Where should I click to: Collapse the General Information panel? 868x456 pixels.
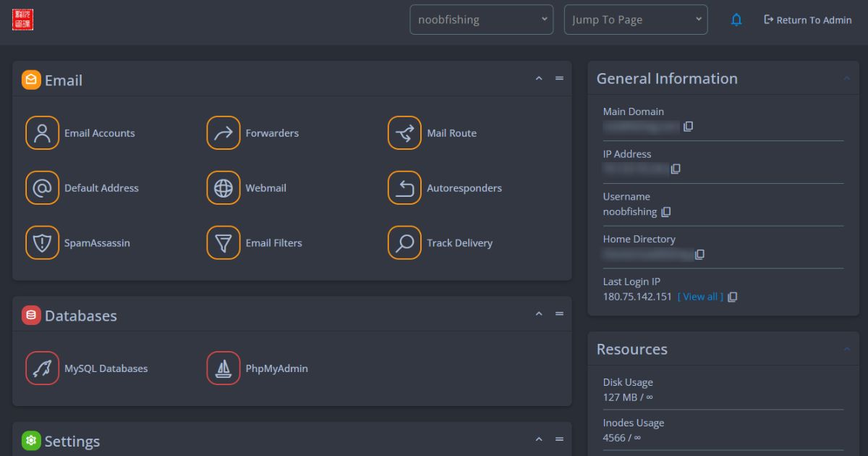tap(846, 79)
